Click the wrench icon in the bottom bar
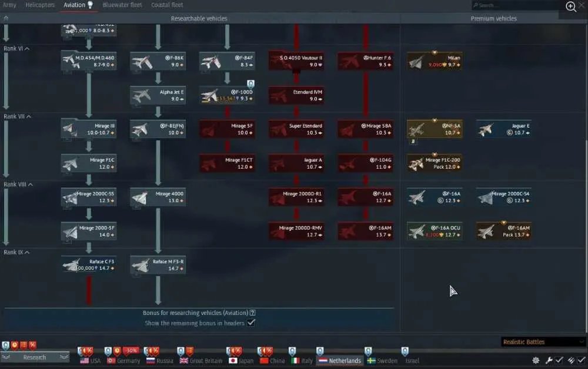The image size is (588, 369). (549, 360)
